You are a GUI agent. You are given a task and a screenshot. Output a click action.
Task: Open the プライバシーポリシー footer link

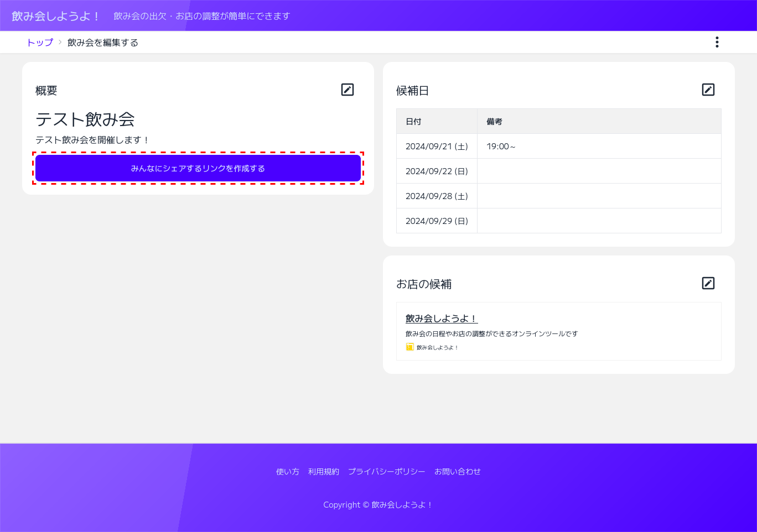(387, 472)
